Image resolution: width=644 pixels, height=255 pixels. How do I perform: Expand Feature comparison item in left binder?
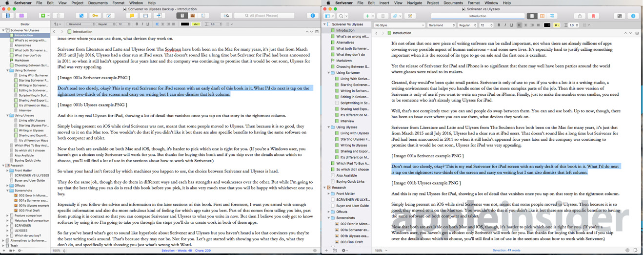tap(8, 215)
